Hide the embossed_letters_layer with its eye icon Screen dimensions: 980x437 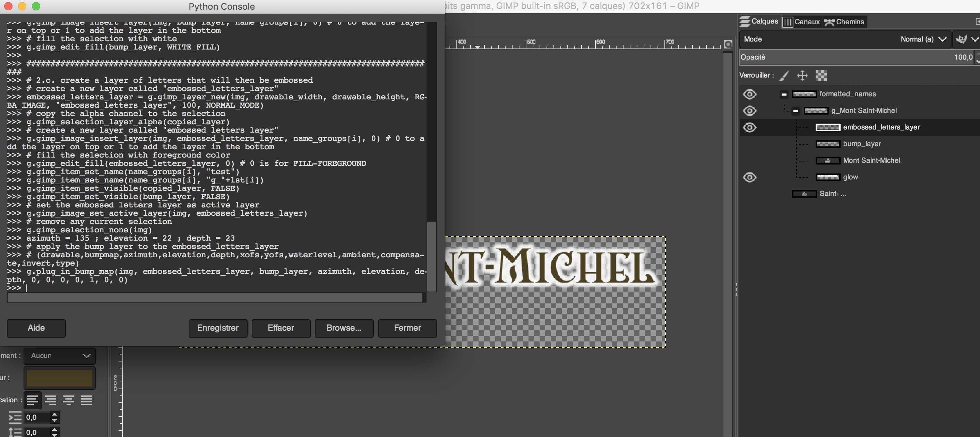coord(749,127)
